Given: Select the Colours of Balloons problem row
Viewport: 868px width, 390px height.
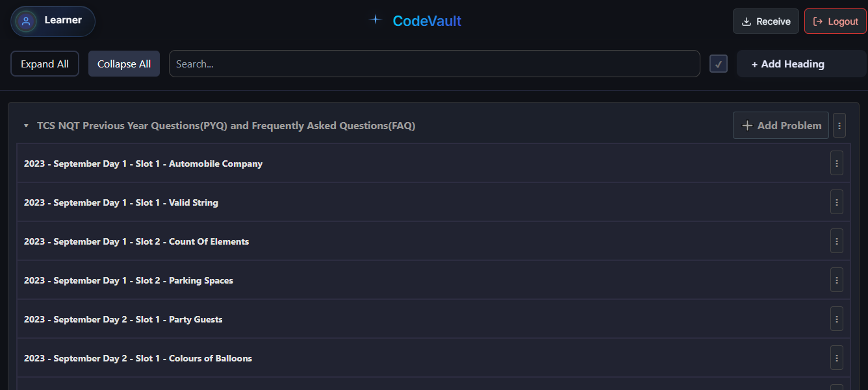Looking at the screenshot, I should pyautogui.click(x=138, y=358).
